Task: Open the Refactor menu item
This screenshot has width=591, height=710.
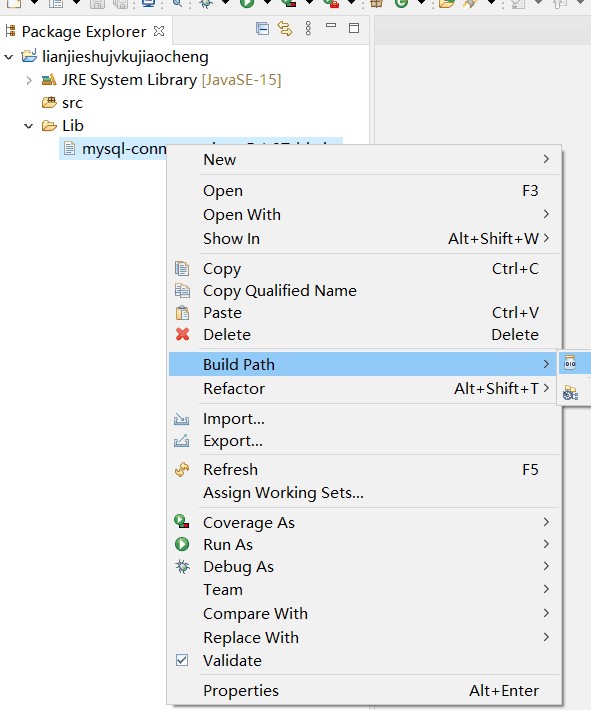Action: click(365, 389)
